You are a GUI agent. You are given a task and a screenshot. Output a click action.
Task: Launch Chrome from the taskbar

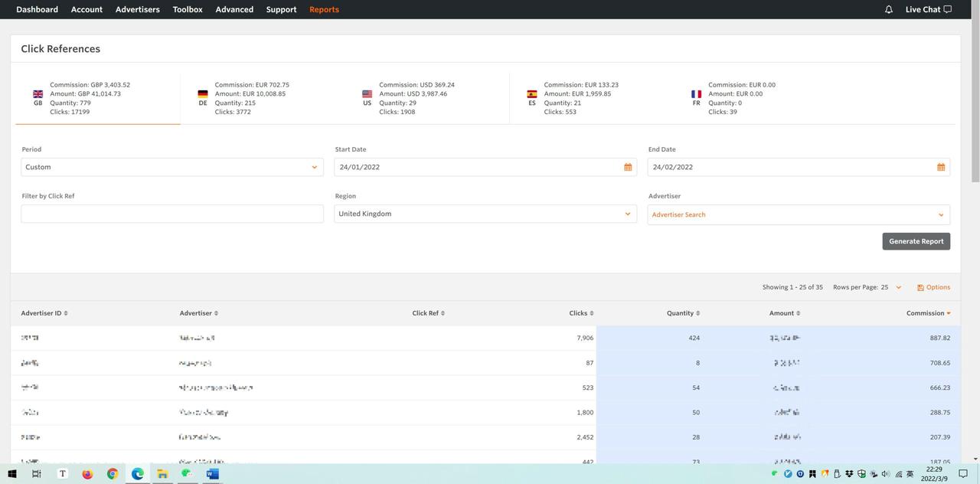pyautogui.click(x=113, y=474)
